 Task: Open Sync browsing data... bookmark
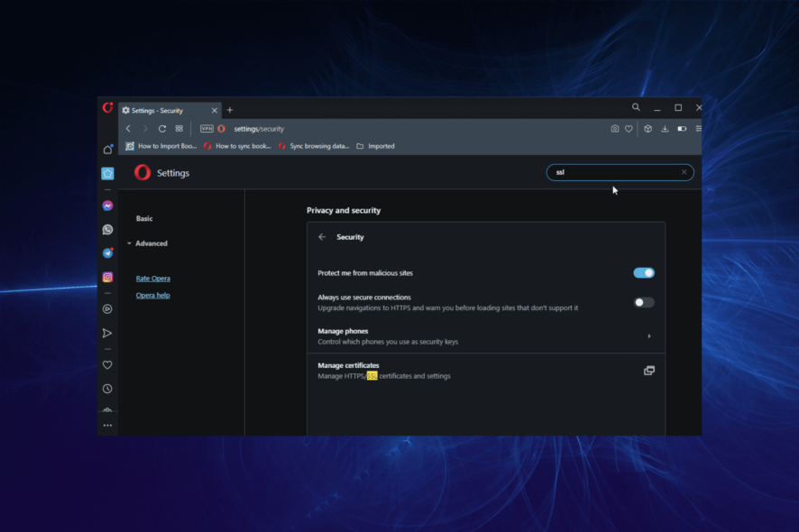314,146
